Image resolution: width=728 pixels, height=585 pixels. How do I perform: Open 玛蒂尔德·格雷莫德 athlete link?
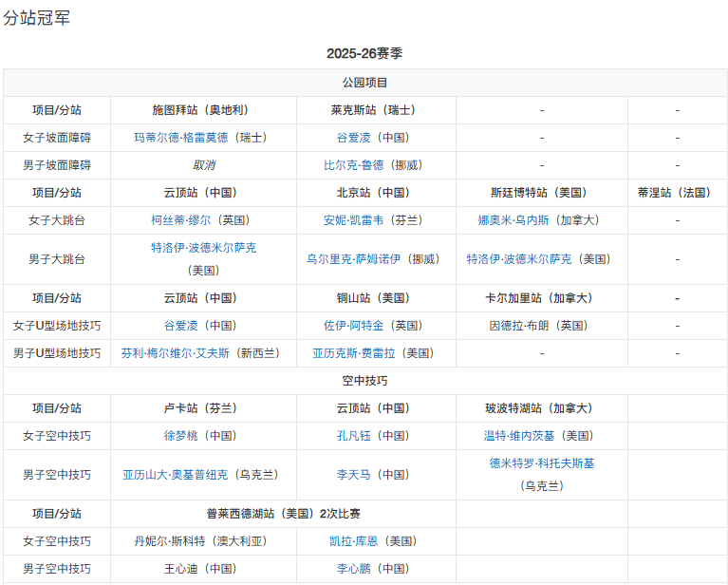tap(181, 138)
